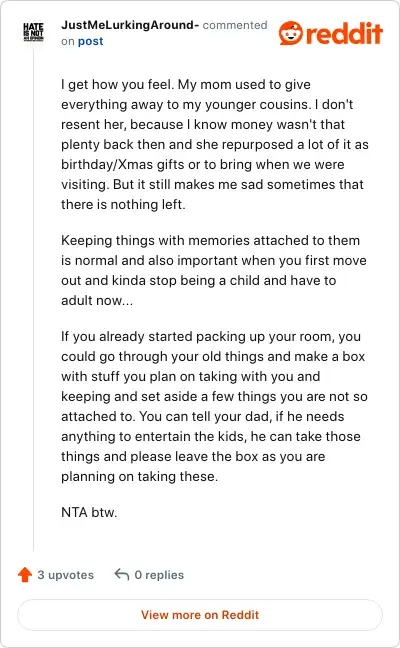
Task: Click the Reddit Snoo mascot logo
Action: pyautogui.click(x=290, y=33)
